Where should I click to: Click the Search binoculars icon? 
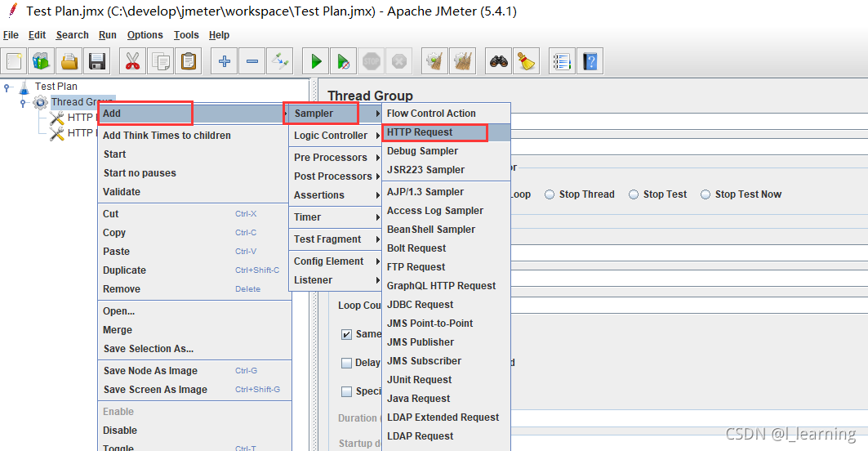click(498, 61)
